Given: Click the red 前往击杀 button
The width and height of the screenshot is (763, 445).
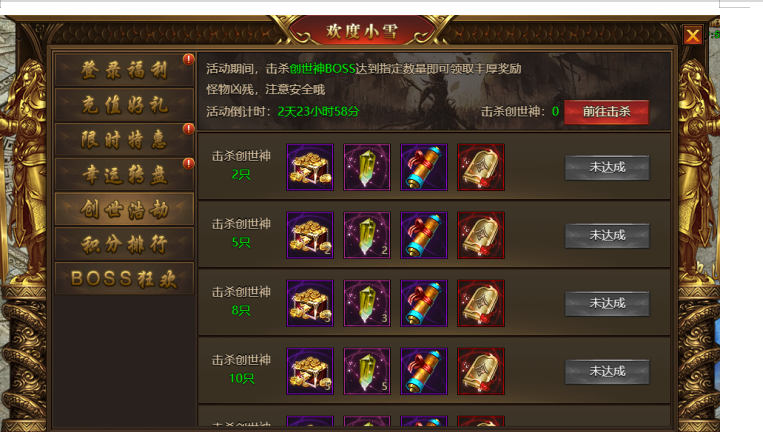Looking at the screenshot, I should [x=606, y=112].
